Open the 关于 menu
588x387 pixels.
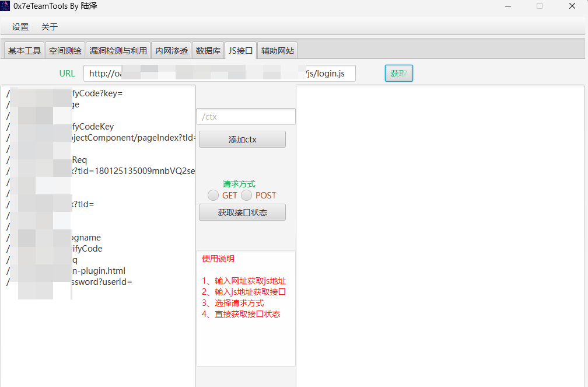pos(50,27)
